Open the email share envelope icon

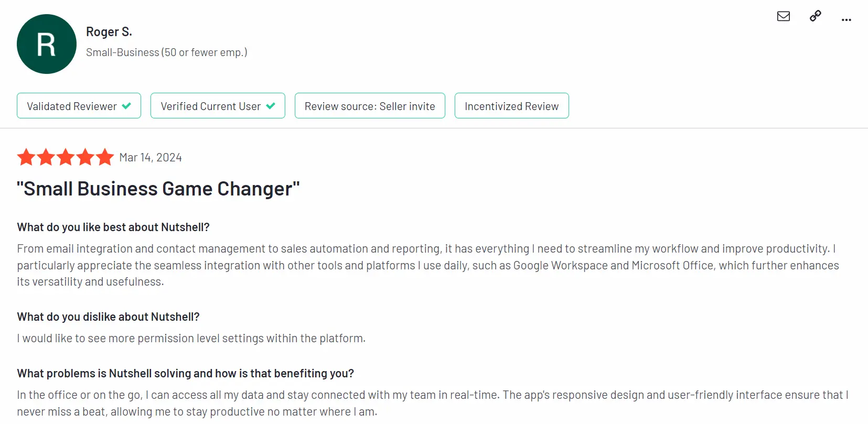783,16
